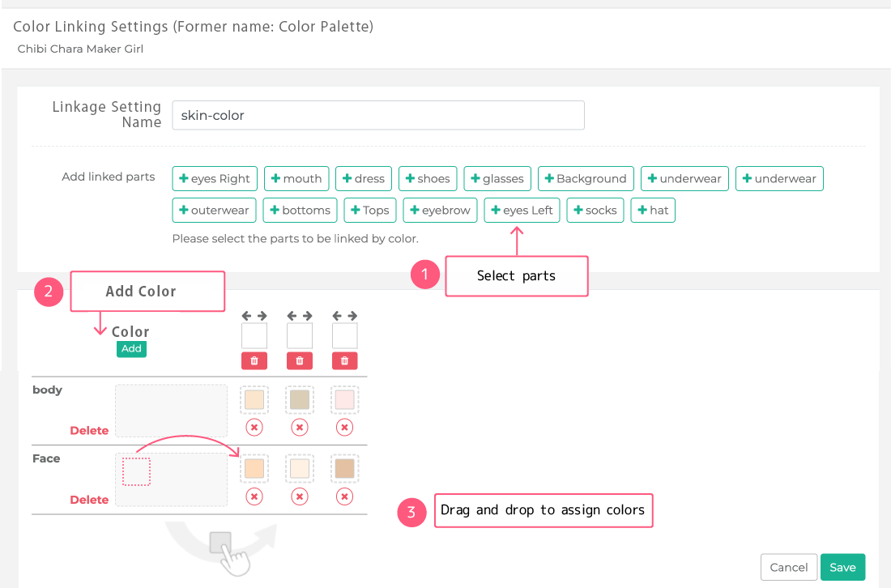Remove Face row's brown tan color assignment
Viewport: 891px width, 588px height.
coord(344,496)
